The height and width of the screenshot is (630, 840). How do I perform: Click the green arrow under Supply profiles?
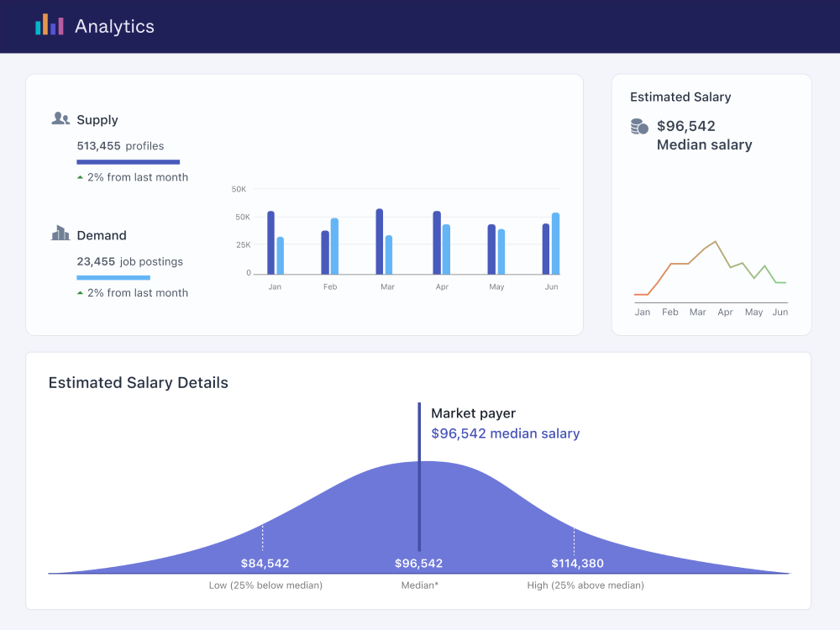point(80,177)
